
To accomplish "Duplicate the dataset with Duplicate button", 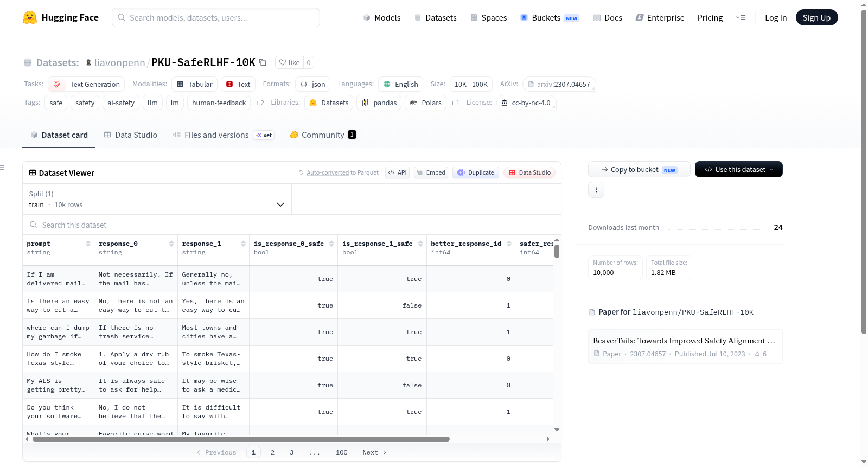I will (x=476, y=172).
